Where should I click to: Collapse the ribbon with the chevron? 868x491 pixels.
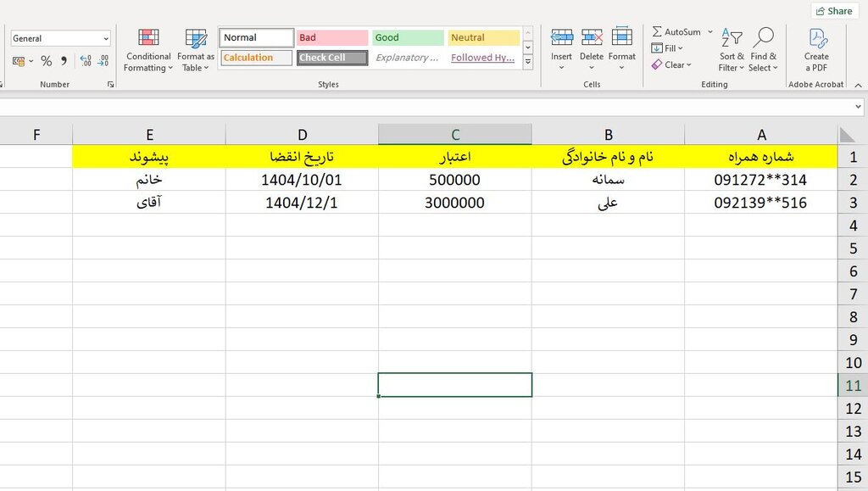point(858,85)
